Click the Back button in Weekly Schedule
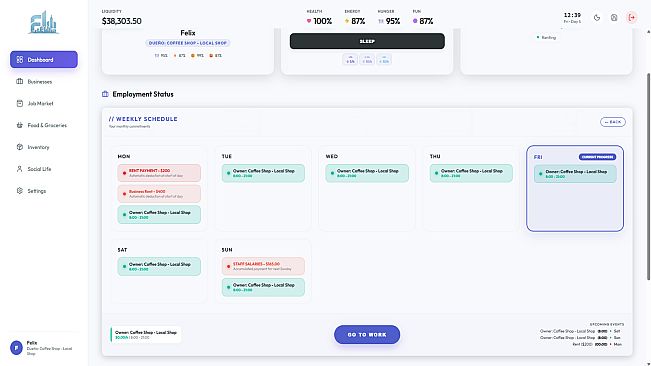Screen dimensions: 651x366 [612, 122]
